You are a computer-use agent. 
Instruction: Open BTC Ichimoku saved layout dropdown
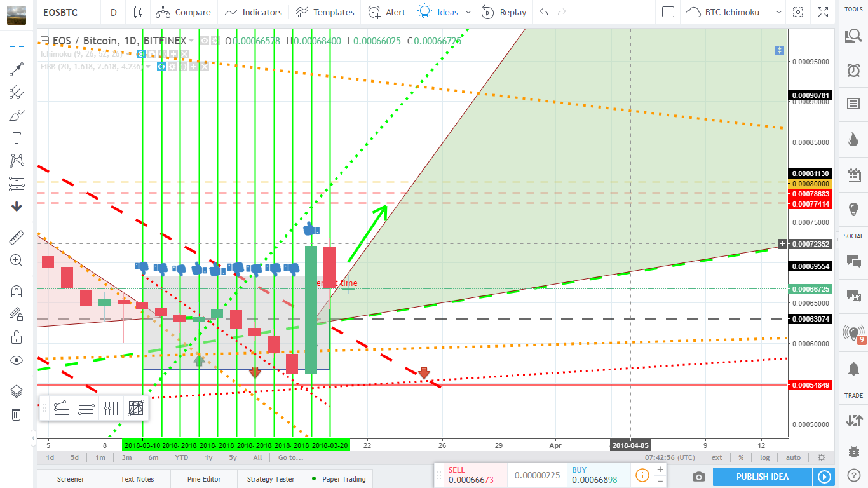[734, 12]
